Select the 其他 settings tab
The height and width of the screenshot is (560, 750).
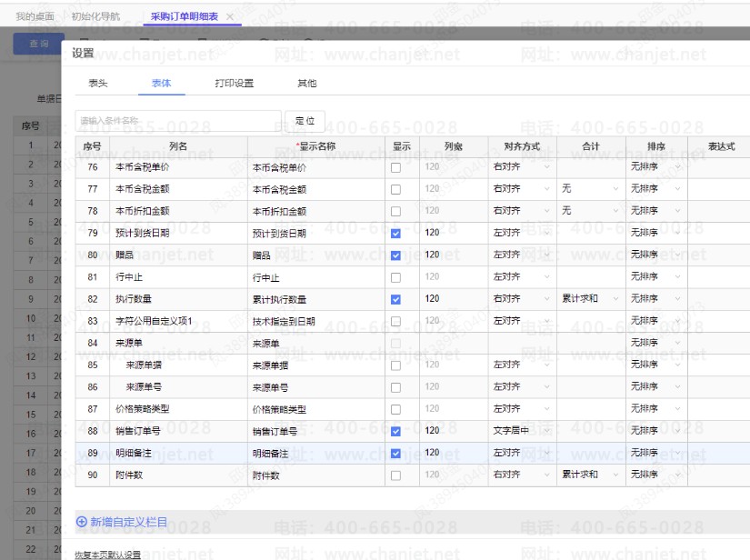click(307, 84)
